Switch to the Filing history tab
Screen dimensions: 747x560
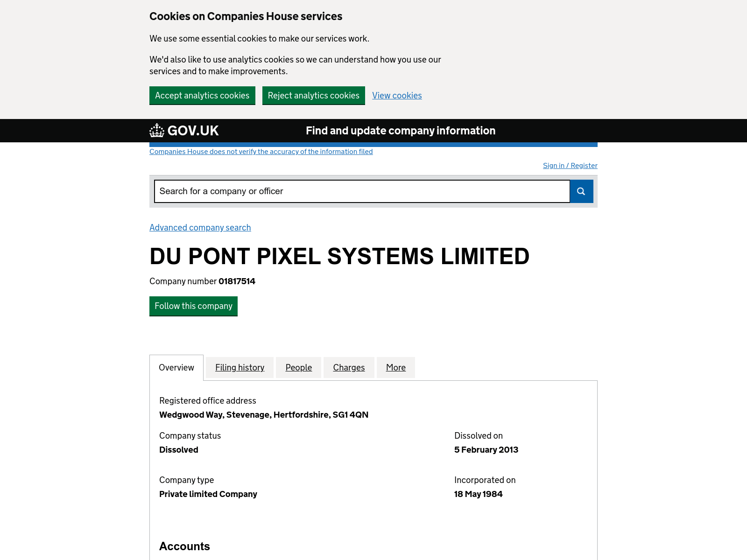(240, 368)
